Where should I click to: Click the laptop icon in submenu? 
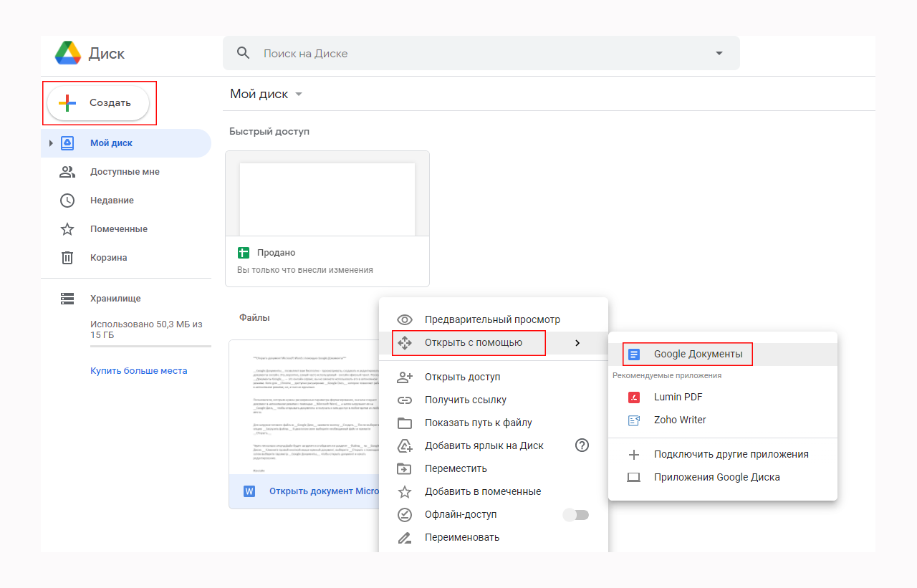tap(633, 477)
